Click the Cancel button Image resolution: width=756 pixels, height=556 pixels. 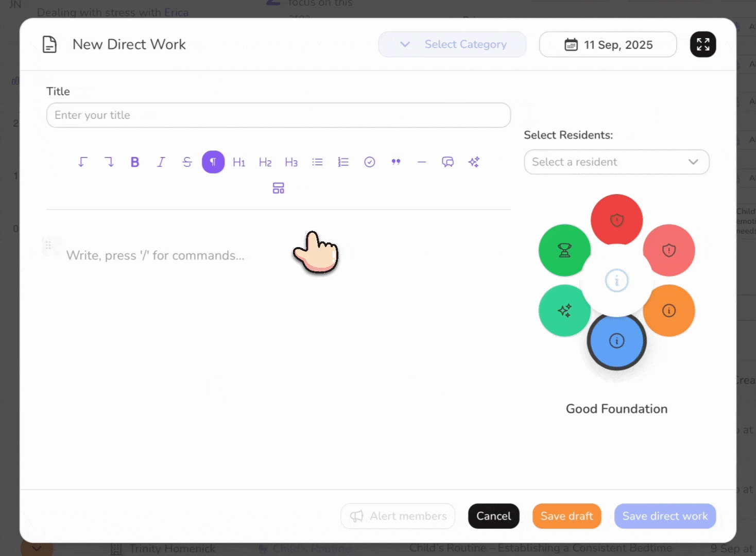click(x=493, y=516)
